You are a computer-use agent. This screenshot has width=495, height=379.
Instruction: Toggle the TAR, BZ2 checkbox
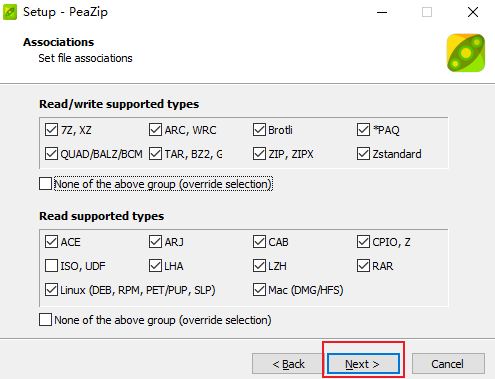coord(155,154)
